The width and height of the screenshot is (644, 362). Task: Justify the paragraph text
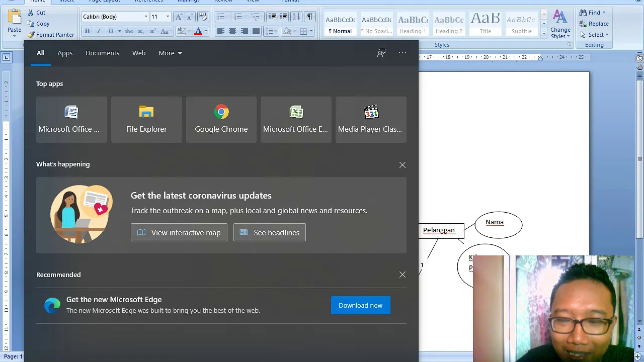click(256, 31)
